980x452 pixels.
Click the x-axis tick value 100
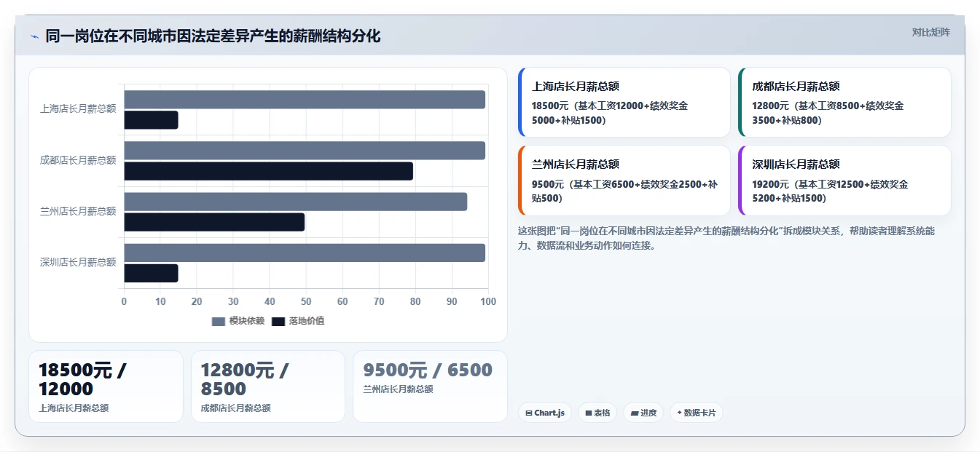click(x=488, y=301)
